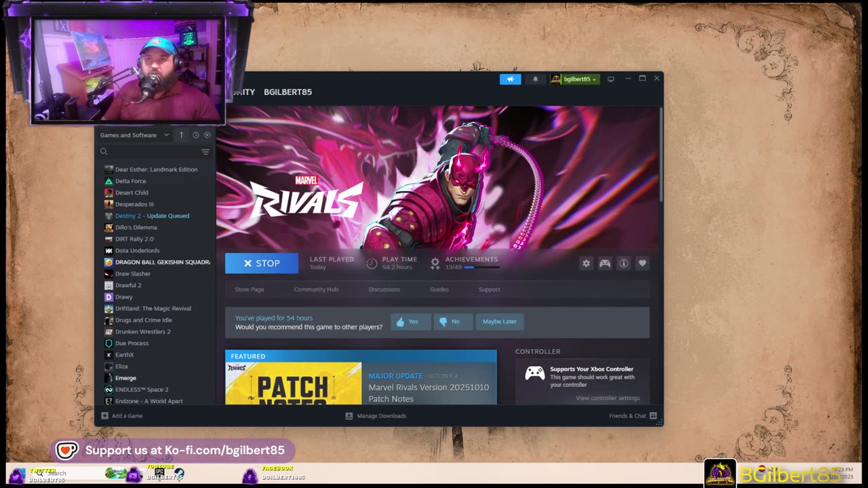This screenshot has height=488, width=868.
Task: Open the BGILBERT85 profile menu
Action: pyautogui.click(x=288, y=92)
